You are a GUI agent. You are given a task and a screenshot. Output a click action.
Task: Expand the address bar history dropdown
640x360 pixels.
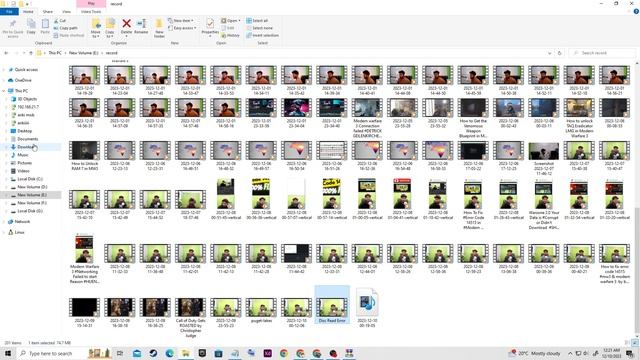[549, 53]
